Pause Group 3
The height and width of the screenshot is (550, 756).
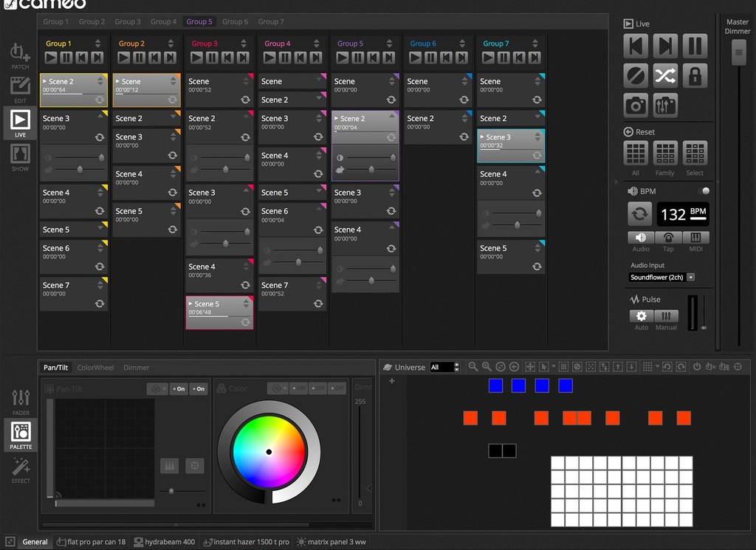click(212, 58)
